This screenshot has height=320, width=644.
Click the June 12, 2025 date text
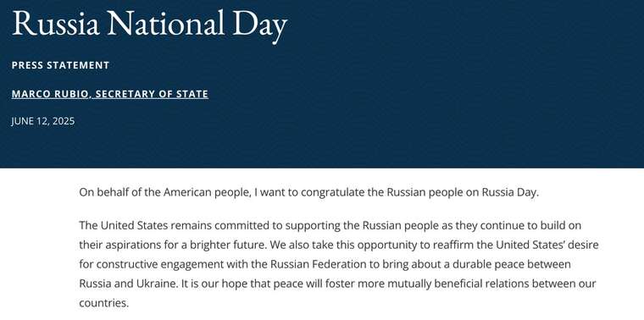pos(43,121)
